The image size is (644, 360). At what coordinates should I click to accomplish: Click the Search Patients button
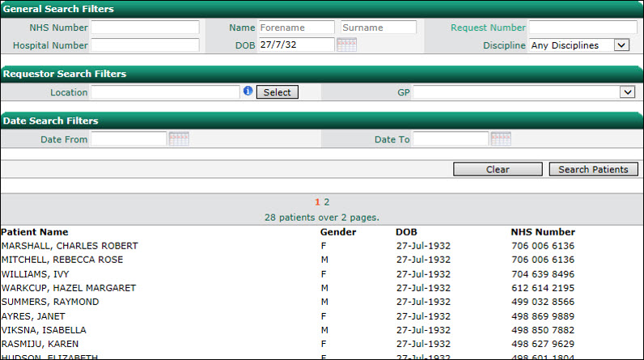tap(594, 169)
